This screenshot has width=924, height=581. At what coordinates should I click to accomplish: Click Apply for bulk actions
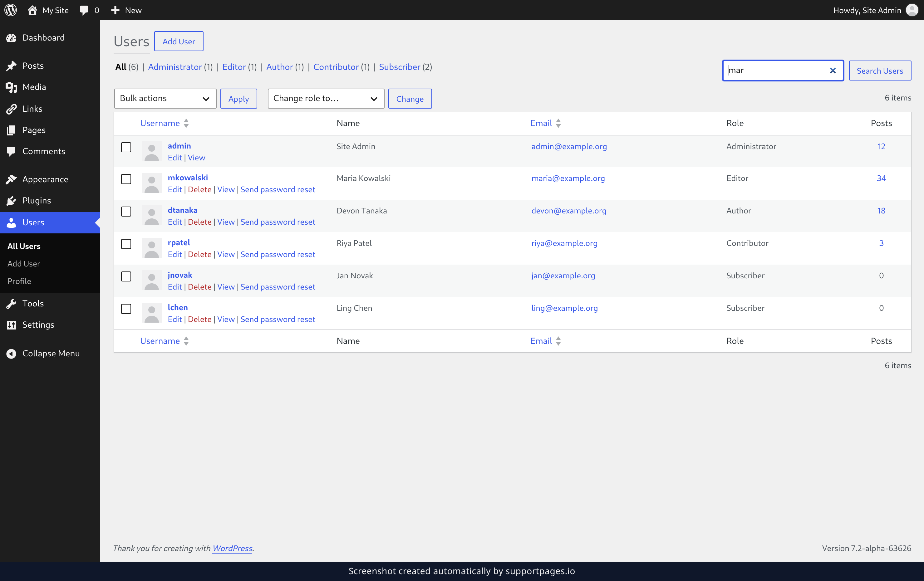pos(239,99)
